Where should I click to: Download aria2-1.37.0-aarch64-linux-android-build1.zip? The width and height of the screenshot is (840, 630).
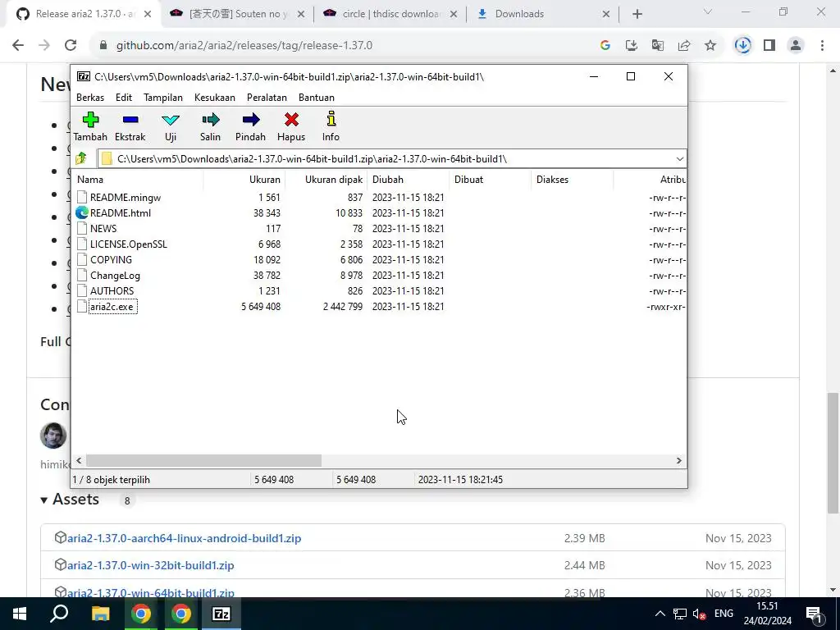coord(185,538)
